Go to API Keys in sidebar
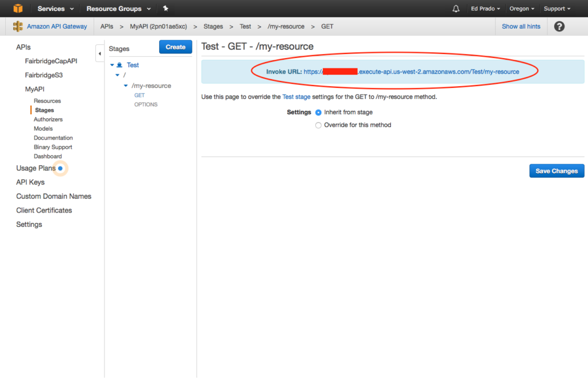This screenshot has width=588, height=379. pos(30,183)
